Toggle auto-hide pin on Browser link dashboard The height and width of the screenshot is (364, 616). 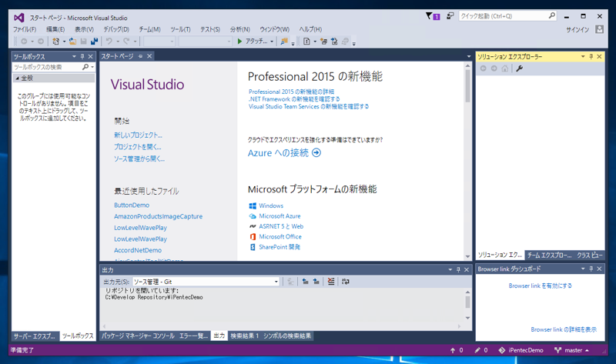pos(591,269)
